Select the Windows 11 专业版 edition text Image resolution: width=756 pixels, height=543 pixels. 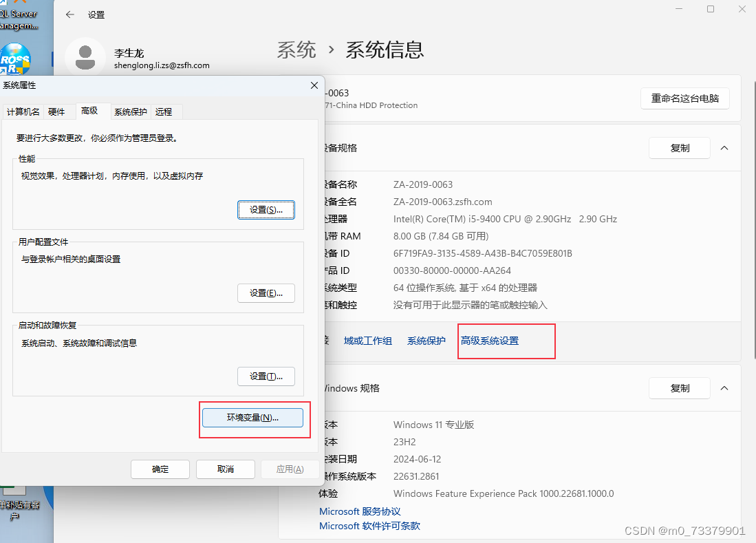click(434, 425)
